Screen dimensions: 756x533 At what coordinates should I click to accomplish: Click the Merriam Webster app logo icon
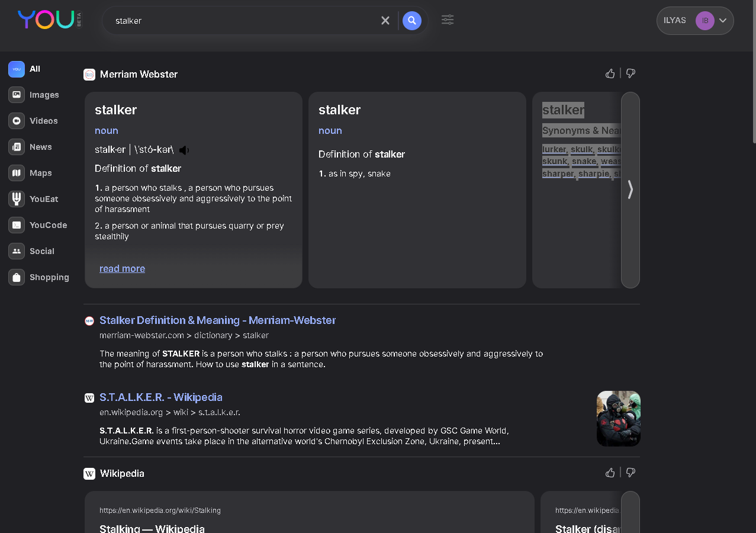(89, 75)
